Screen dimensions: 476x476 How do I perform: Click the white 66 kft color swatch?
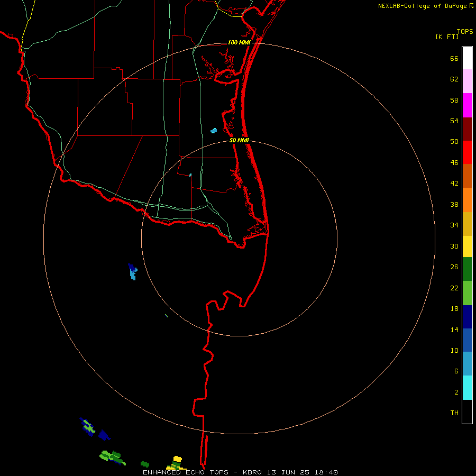pyautogui.click(x=467, y=58)
